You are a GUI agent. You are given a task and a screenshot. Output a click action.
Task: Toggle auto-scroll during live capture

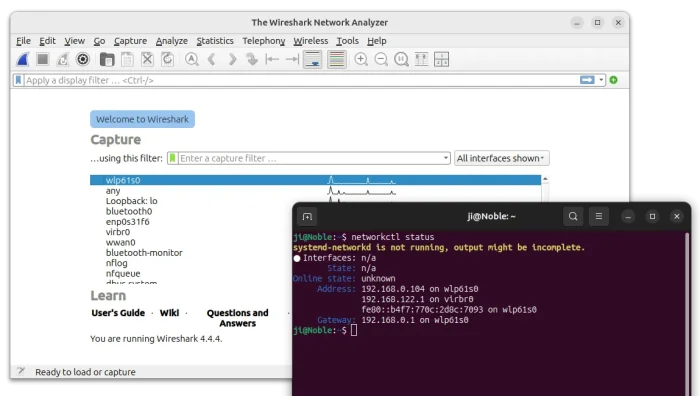coord(312,59)
